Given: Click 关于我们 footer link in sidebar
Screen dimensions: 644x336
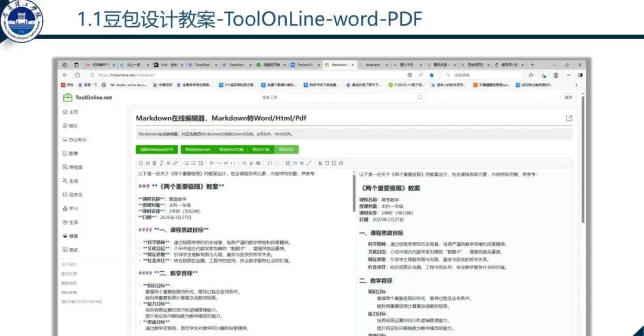Looking at the screenshot, I should coord(69,265).
